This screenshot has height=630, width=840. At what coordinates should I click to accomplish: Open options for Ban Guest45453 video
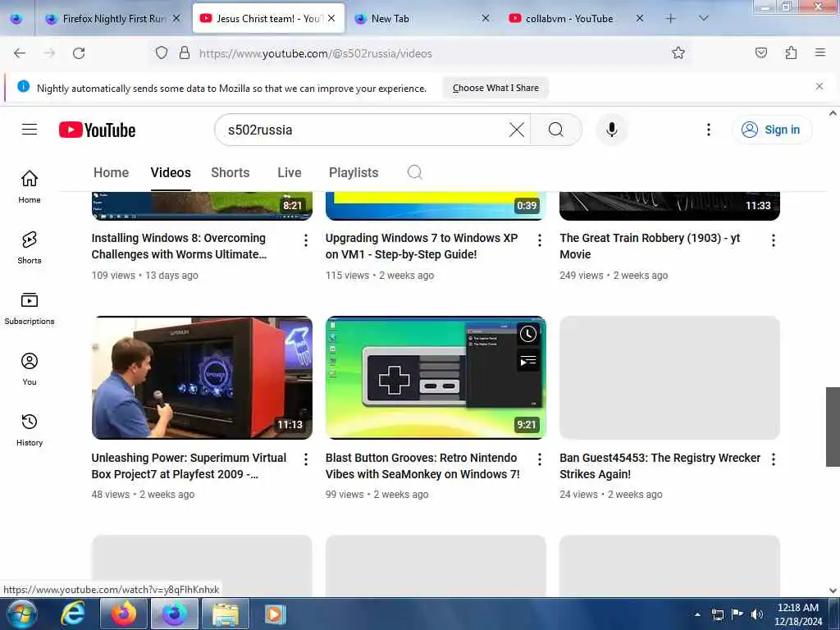click(773, 459)
